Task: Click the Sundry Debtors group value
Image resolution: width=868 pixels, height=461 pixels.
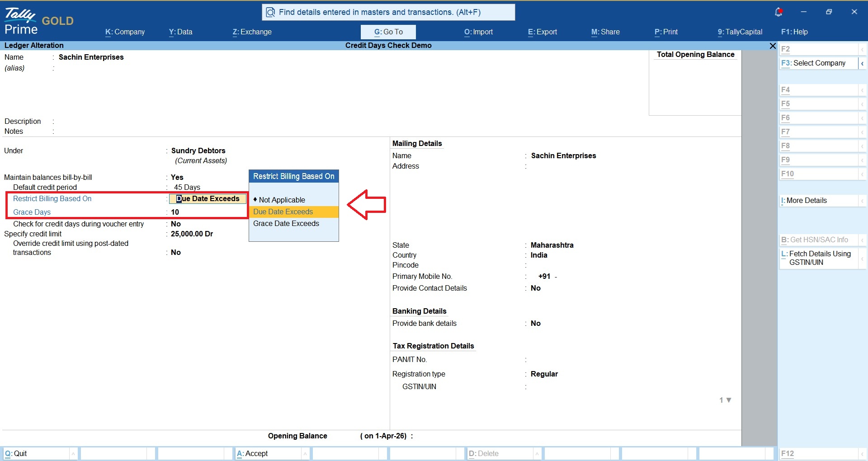Action: coord(198,151)
